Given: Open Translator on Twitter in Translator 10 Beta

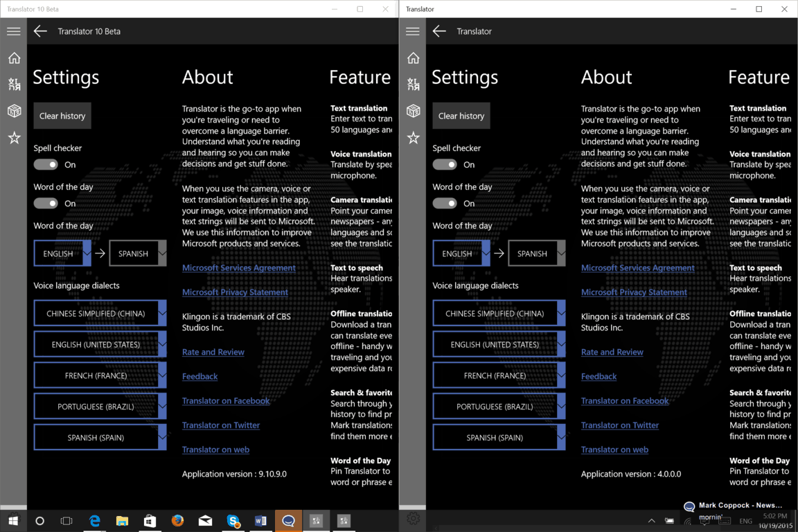Looking at the screenshot, I should pyautogui.click(x=221, y=425).
